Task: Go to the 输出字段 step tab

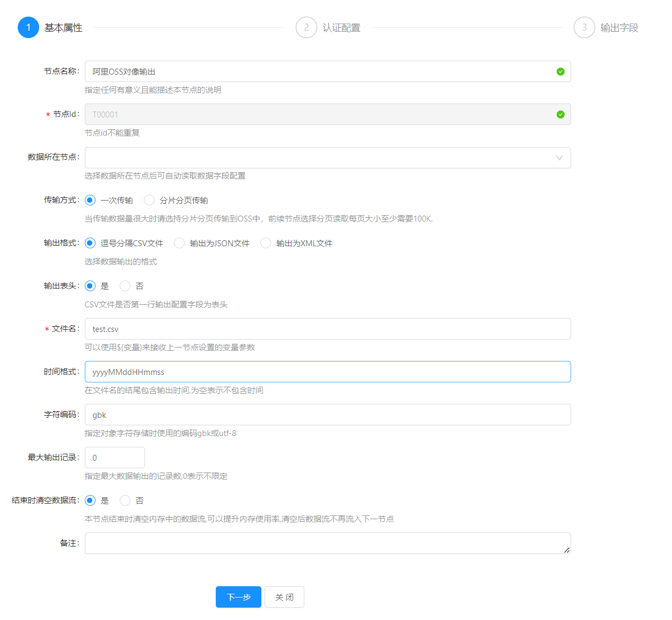Action: (619, 28)
